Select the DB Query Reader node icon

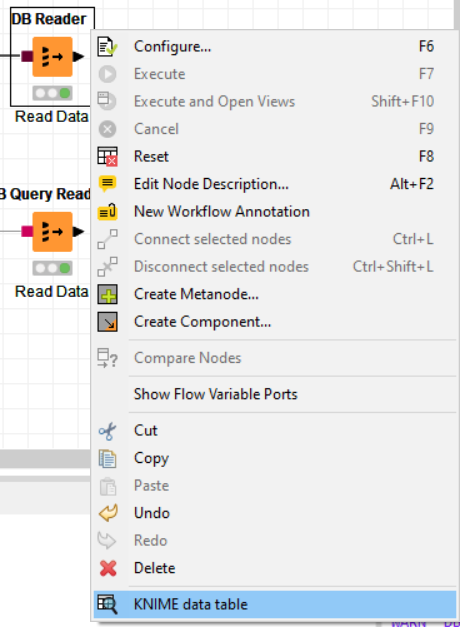pyautogui.click(x=52, y=232)
